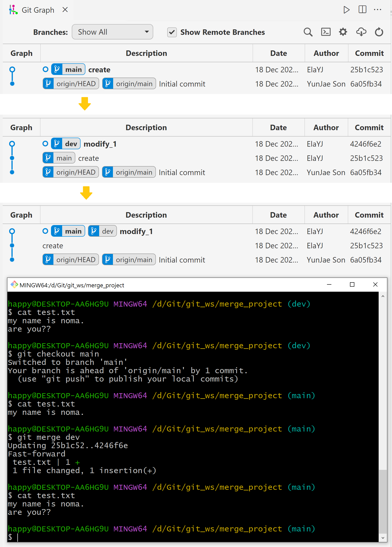Image resolution: width=392 pixels, height=547 pixels.
Task: Click the Author column header in first table
Action: (326, 53)
